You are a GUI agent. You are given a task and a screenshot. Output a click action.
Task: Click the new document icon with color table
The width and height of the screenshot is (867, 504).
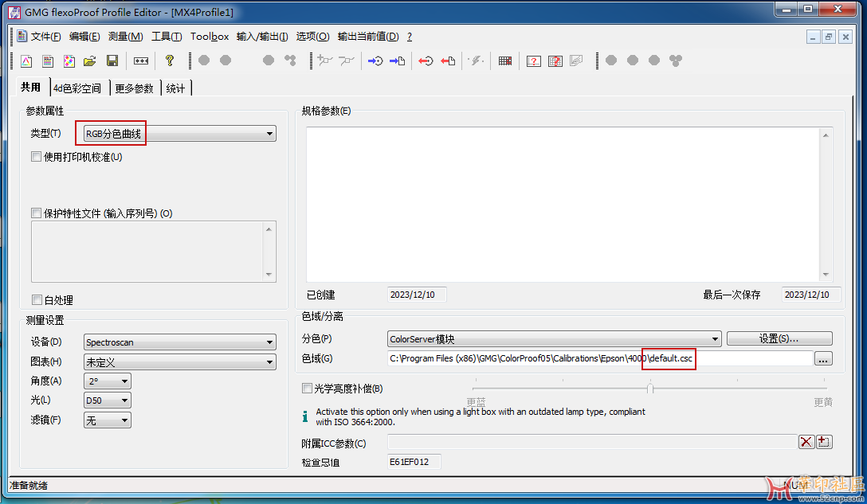(x=48, y=61)
